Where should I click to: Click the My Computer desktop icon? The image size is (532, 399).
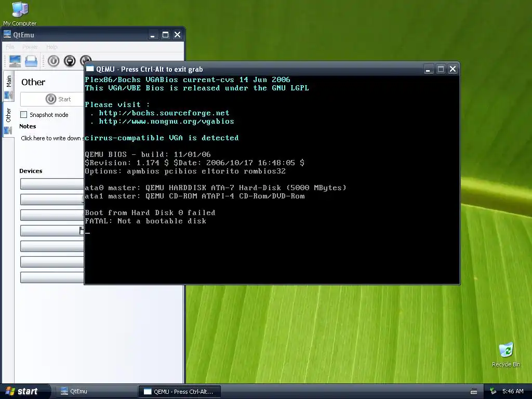[20, 14]
